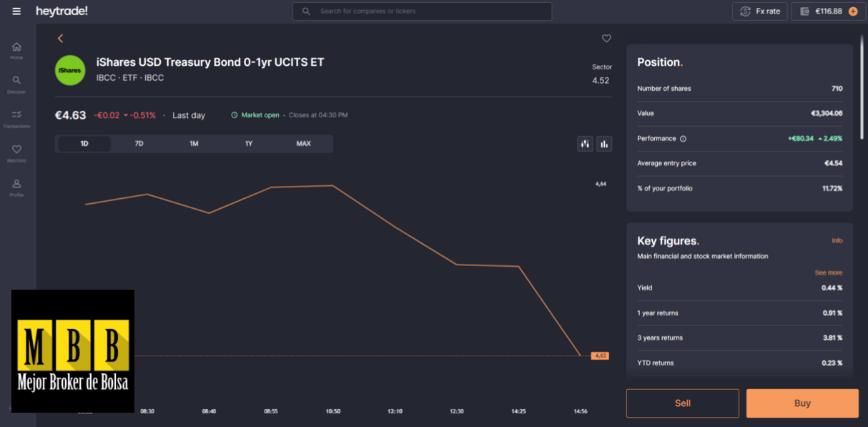Click the ETF name heading text
This screenshot has height=427, width=868.
point(210,62)
